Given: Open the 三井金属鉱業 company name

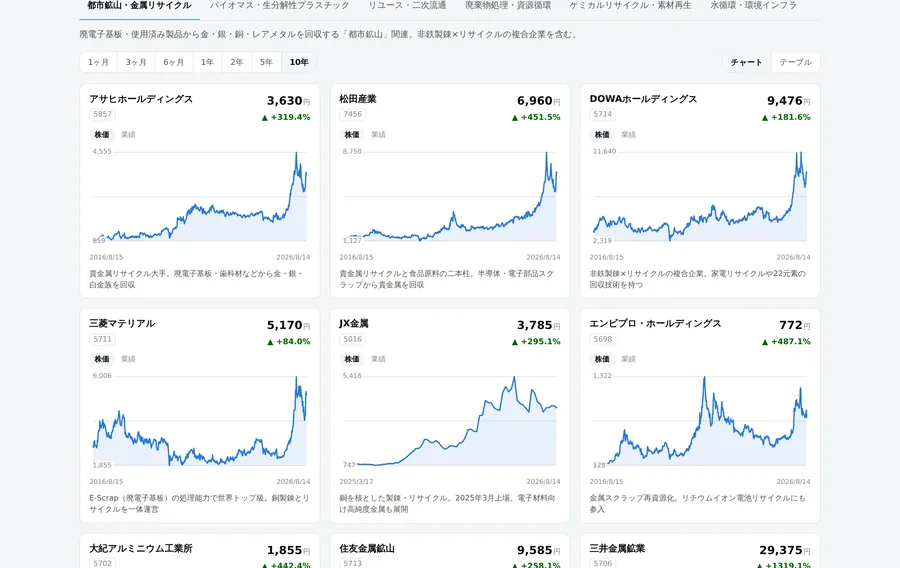Looking at the screenshot, I should point(617,548).
